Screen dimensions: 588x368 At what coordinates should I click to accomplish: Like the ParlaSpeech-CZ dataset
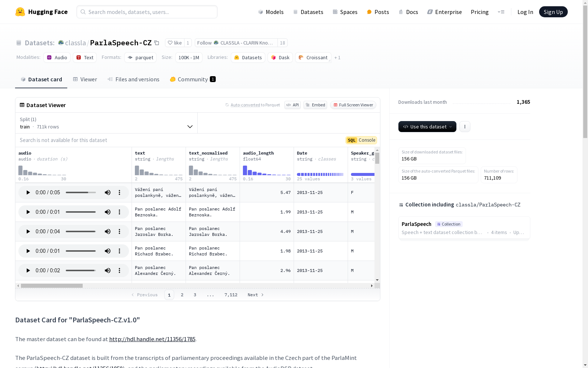pos(175,43)
